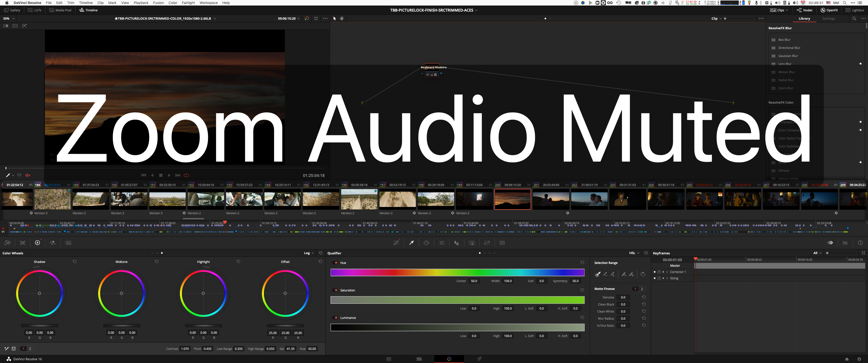Open the Edit page icon
The width and height of the screenshot is (868, 363).
coord(419,359)
